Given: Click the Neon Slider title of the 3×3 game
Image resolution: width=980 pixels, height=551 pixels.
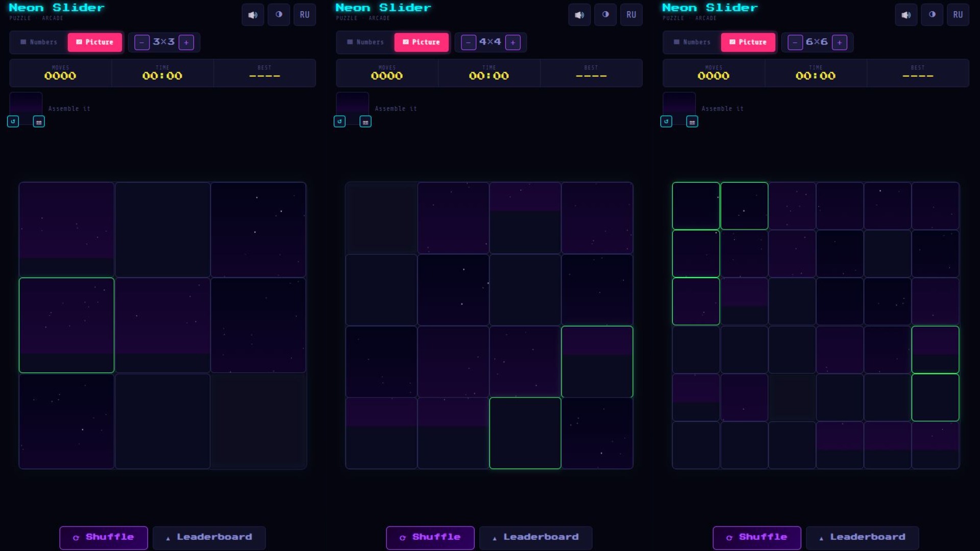Looking at the screenshot, I should [x=57, y=8].
